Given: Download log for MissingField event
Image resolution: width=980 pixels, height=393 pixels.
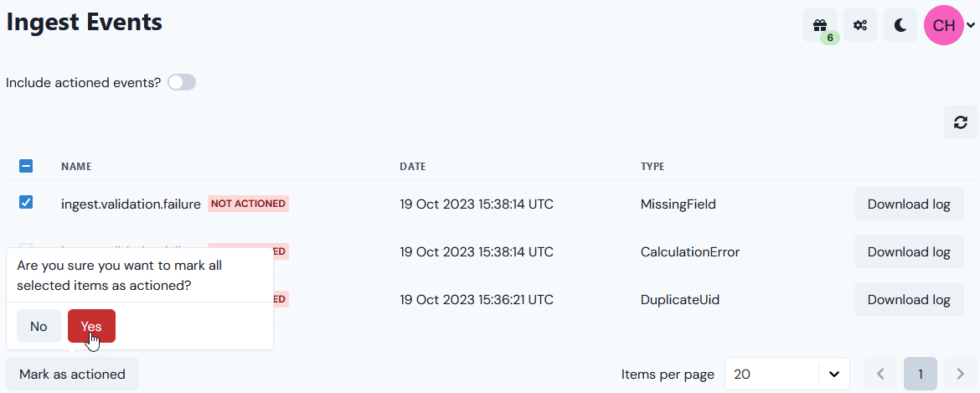Looking at the screenshot, I should pos(909,204).
